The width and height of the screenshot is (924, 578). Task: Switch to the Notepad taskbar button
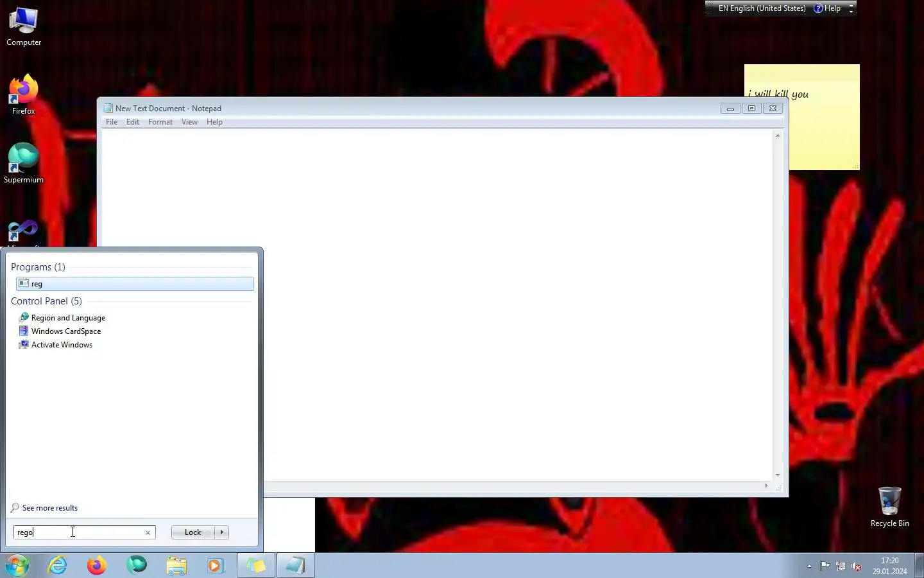click(296, 565)
